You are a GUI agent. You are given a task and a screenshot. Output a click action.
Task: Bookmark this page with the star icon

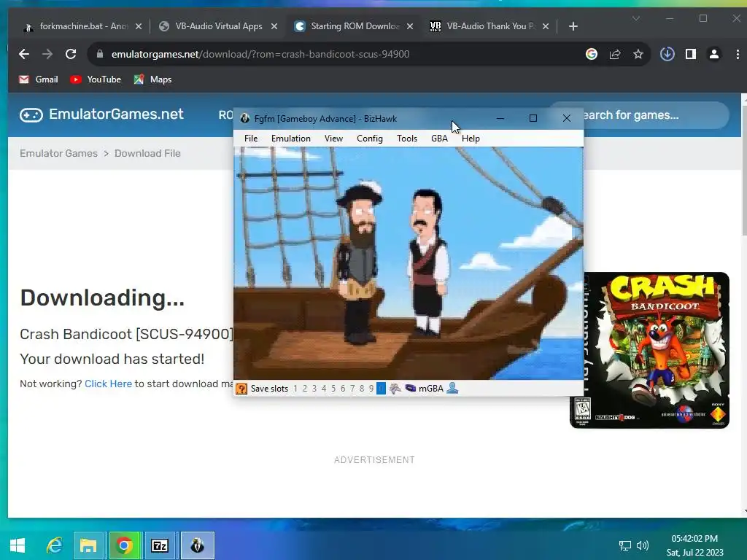pos(638,54)
